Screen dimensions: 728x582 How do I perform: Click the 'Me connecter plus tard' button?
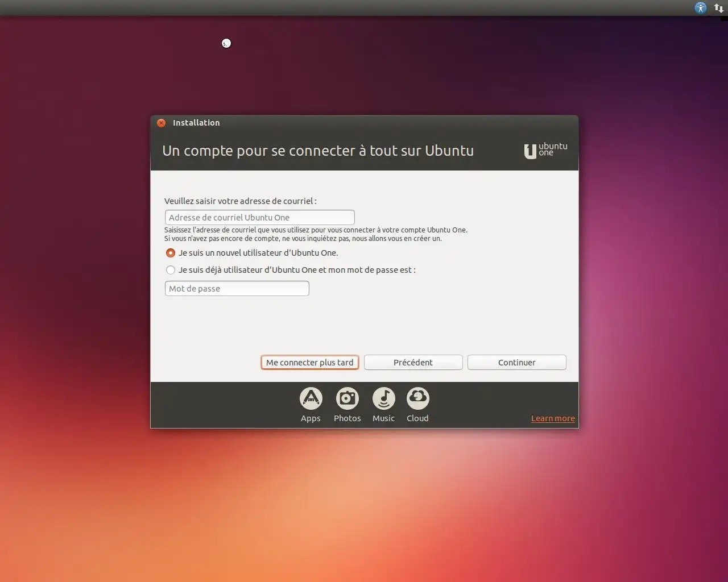point(310,363)
